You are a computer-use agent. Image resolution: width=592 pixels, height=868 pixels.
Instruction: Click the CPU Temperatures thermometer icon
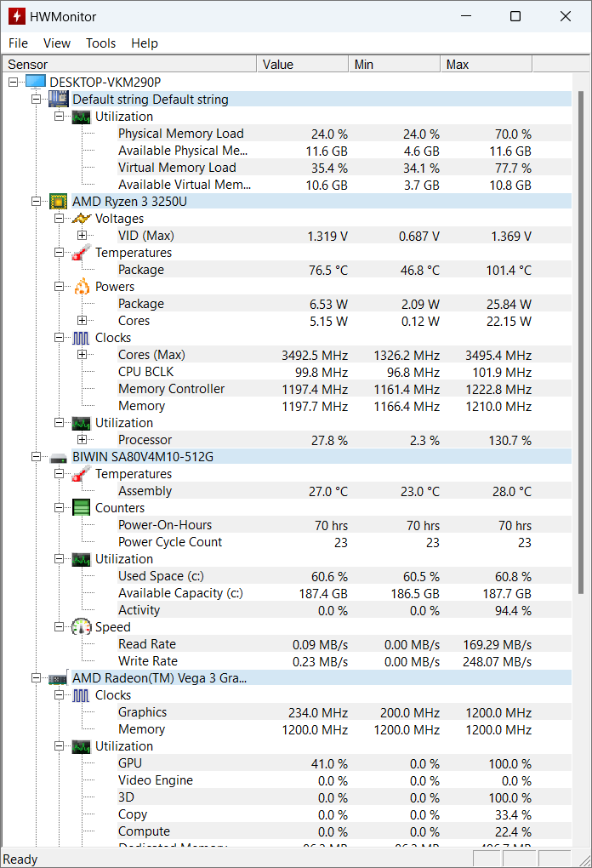(82, 253)
